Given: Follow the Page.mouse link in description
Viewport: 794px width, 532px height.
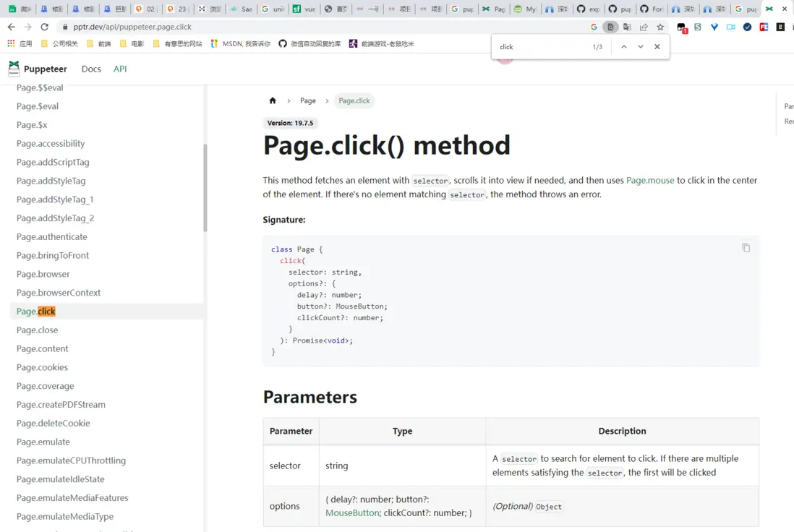Looking at the screenshot, I should coord(649,180).
